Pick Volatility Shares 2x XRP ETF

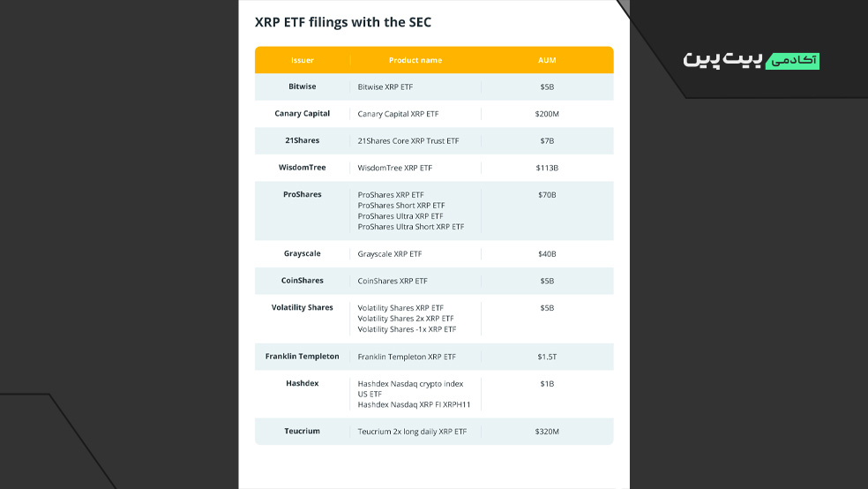pos(406,319)
